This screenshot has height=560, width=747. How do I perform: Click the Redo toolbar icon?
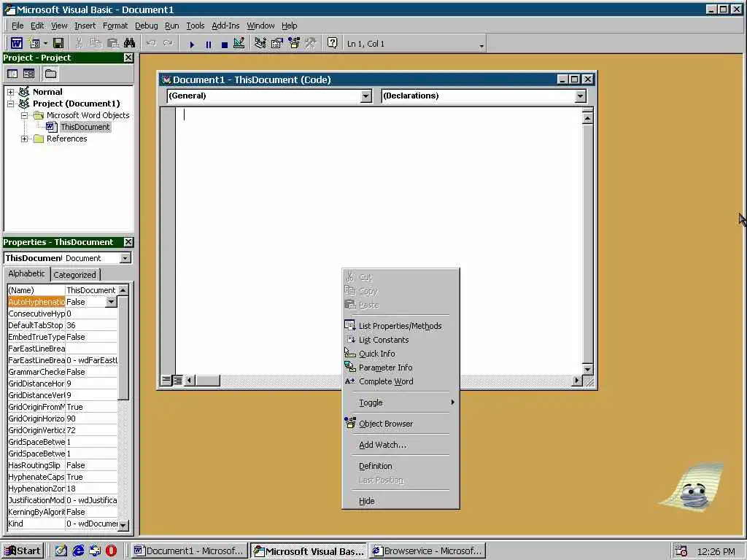(169, 43)
